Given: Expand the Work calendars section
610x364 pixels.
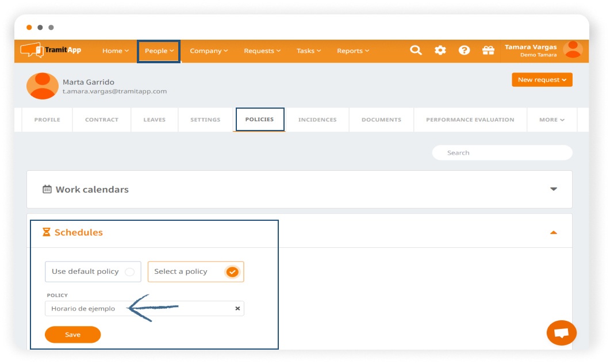Looking at the screenshot, I should [553, 189].
